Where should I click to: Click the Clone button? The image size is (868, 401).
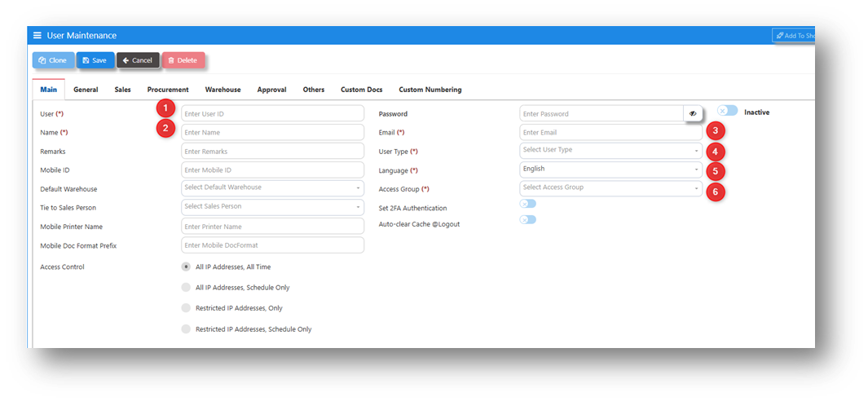(53, 60)
